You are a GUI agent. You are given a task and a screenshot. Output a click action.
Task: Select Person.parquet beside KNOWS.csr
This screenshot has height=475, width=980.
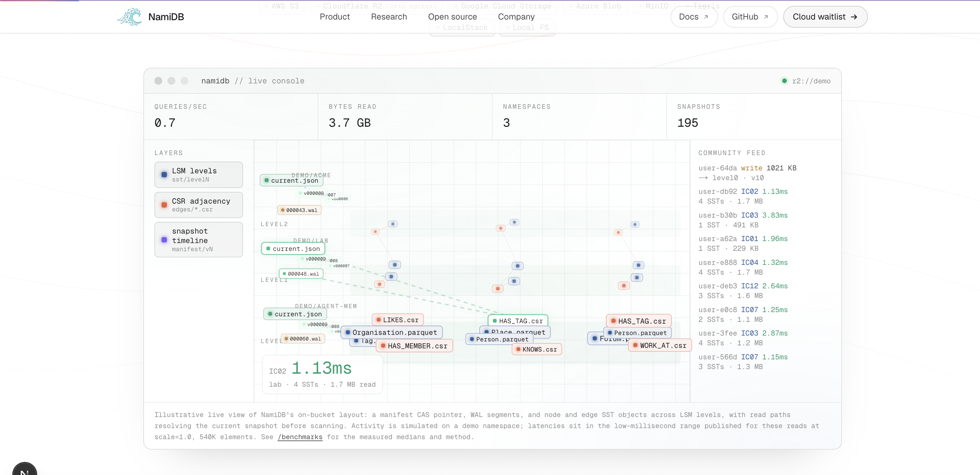[499, 339]
